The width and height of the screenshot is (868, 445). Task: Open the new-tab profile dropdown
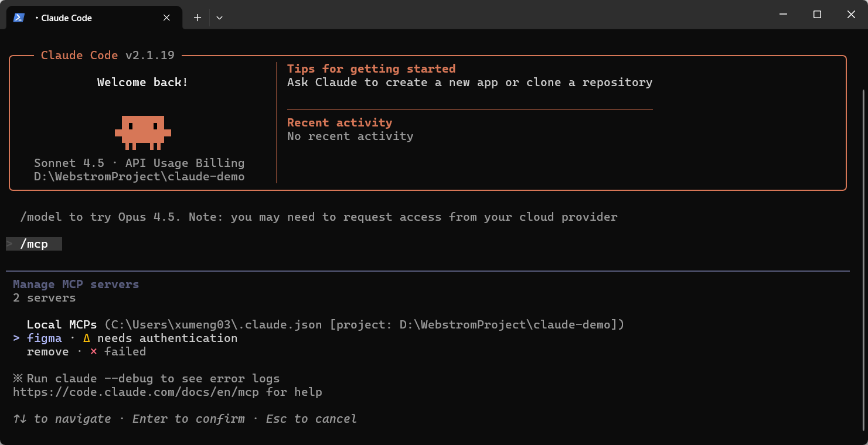pos(219,18)
